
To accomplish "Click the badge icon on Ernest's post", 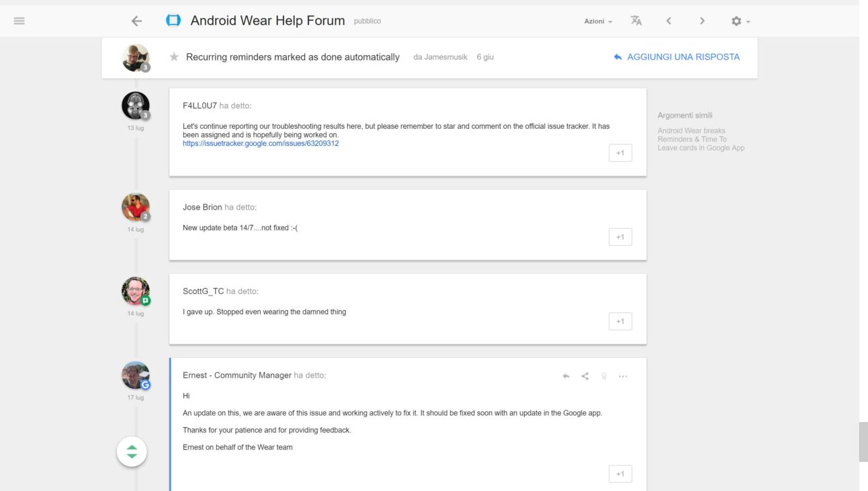I will (604, 376).
